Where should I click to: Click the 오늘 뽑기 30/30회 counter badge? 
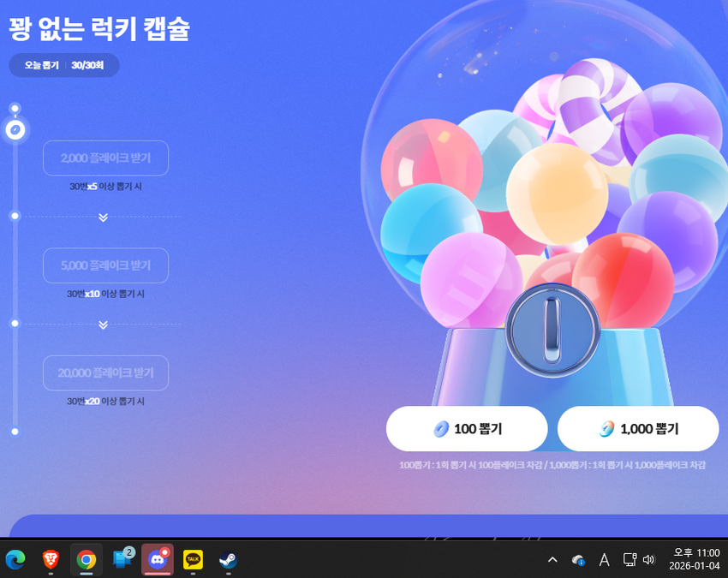point(64,65)
